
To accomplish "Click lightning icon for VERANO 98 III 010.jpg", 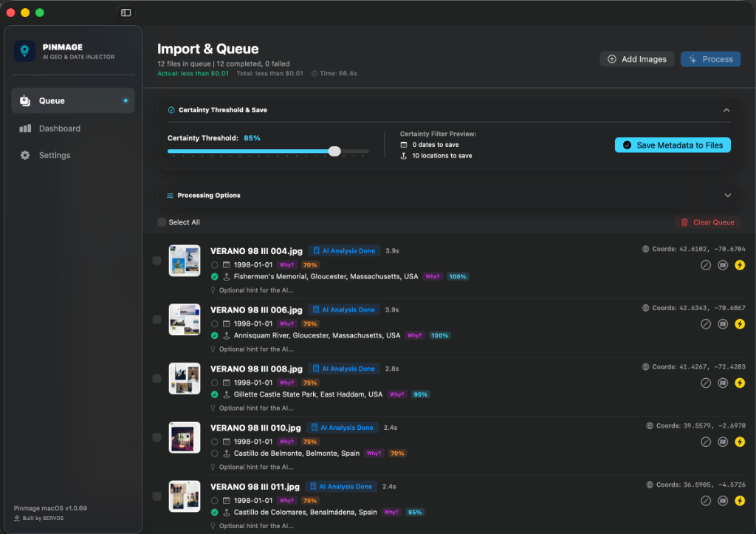I will [x=740, y=442].
